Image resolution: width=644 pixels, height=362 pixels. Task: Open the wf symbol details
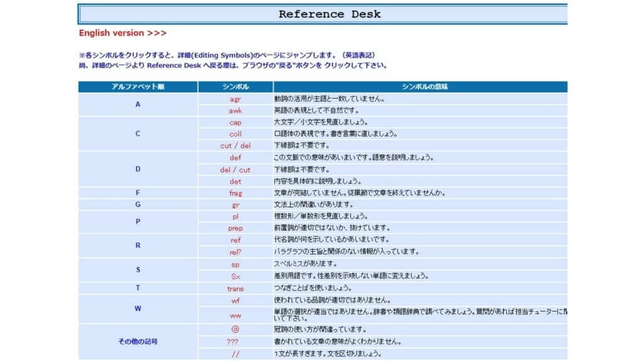coord(235,301)
